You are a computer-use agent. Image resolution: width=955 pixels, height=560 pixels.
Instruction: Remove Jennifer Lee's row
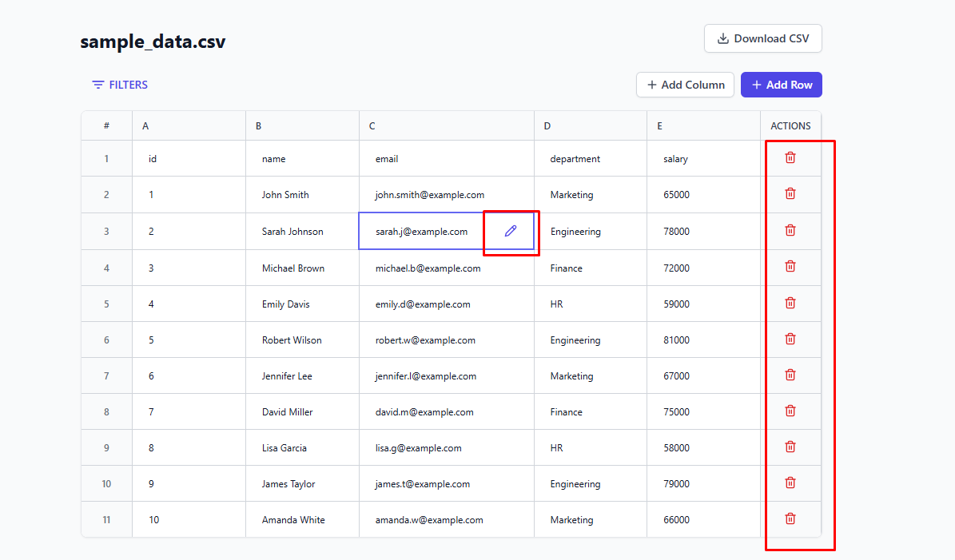click(x=790, y=375)
